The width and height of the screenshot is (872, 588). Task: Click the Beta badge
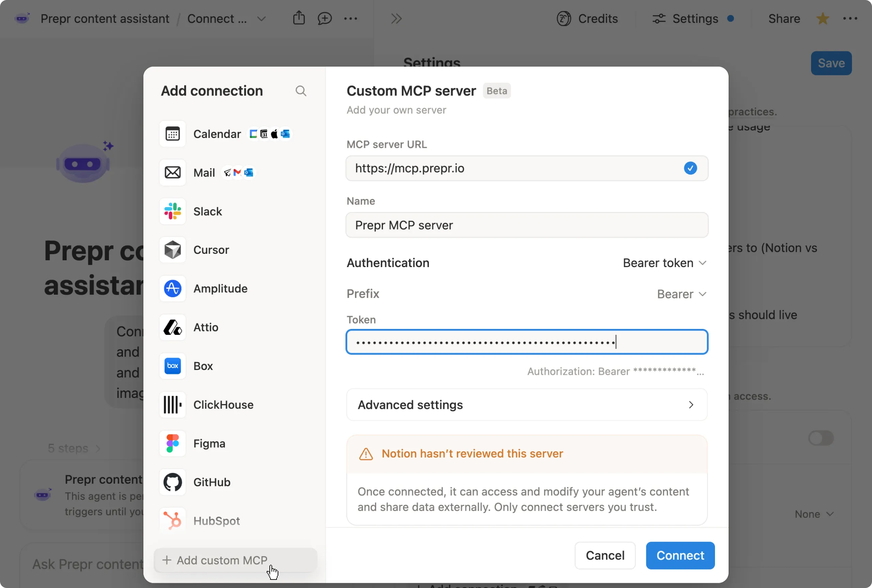[497, 91]
